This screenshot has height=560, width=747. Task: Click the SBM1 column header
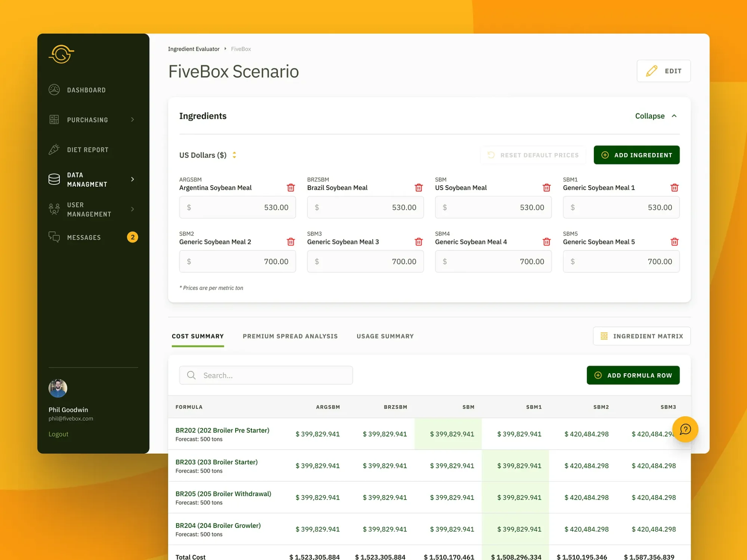[534, 407]
